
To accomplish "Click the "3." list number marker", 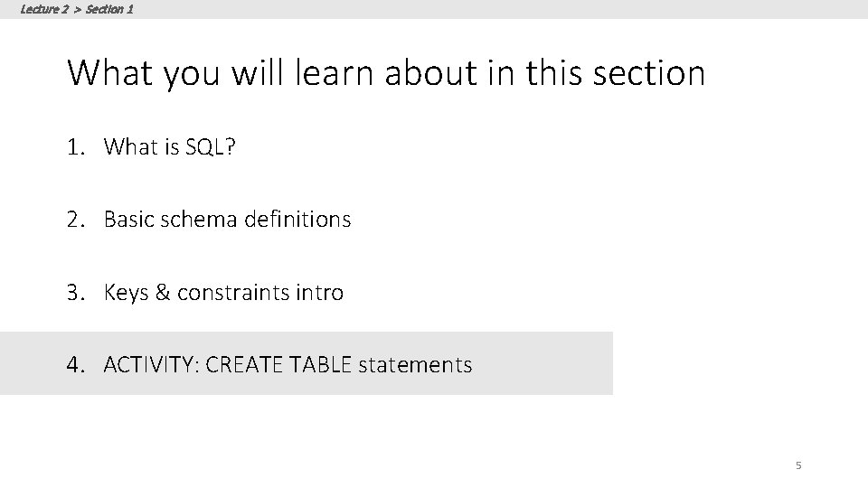I will [x=76, y=293].
